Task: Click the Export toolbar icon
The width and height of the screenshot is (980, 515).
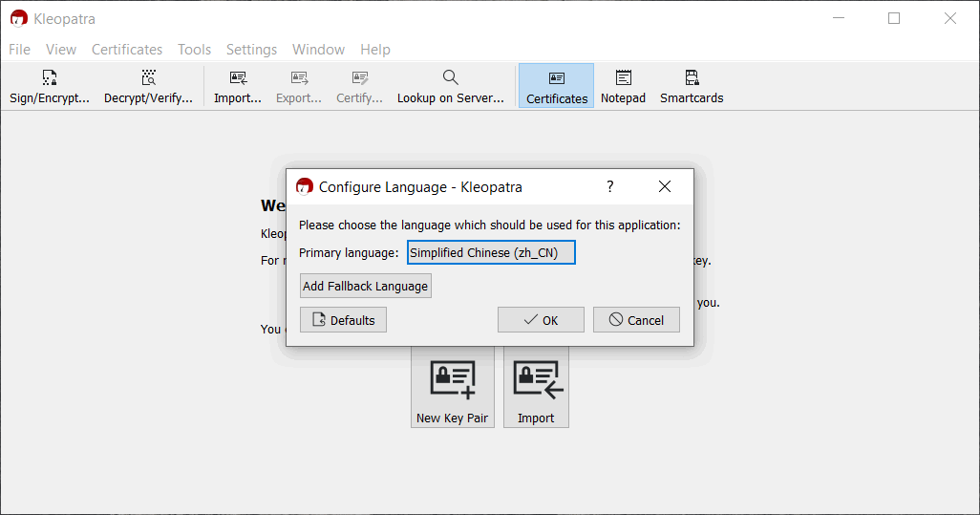Action: click(x=299, y=86)
